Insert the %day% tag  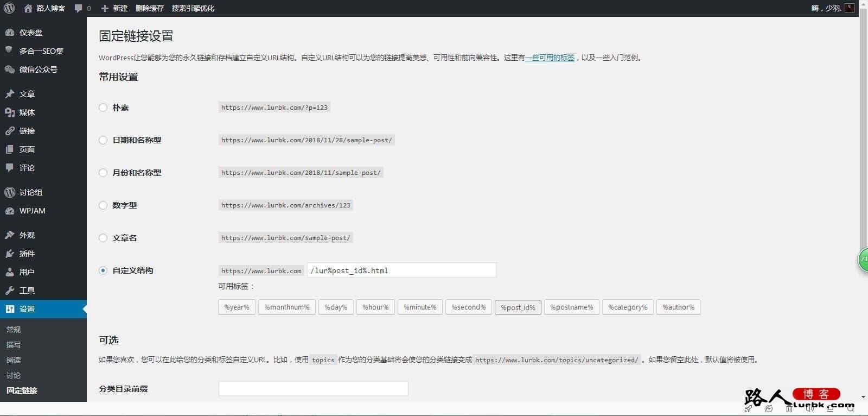point(336,307)
